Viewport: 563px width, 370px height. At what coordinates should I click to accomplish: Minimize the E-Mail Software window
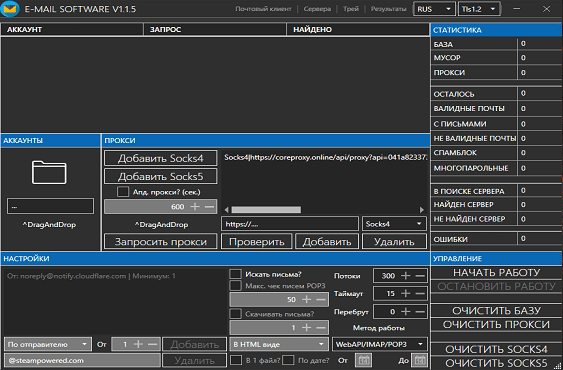click(x=517, y=9)
